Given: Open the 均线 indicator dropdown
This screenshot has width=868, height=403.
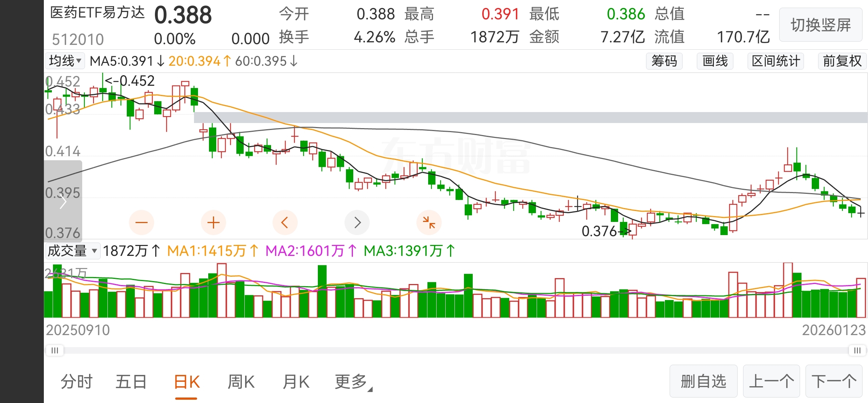Looking at the screenshot, I should 65,61.
